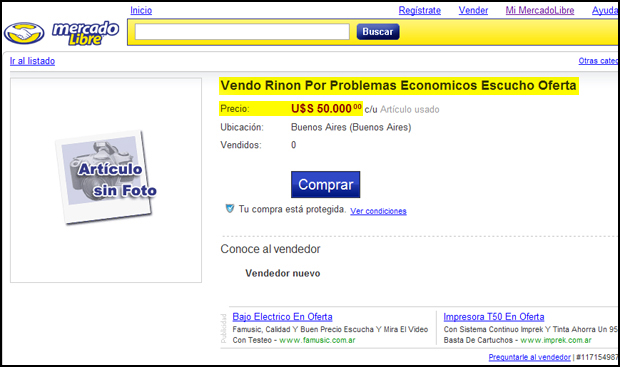Click the MercadoLibre wordmark logo
620x367 pixels.
click(x=85, y=33)
